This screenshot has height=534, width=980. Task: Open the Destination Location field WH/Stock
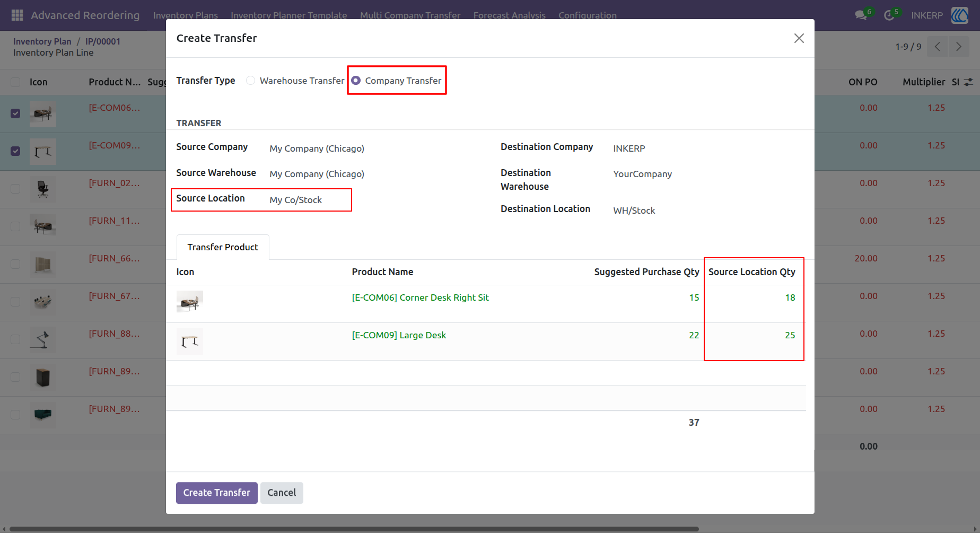click(x=634, y=211)
